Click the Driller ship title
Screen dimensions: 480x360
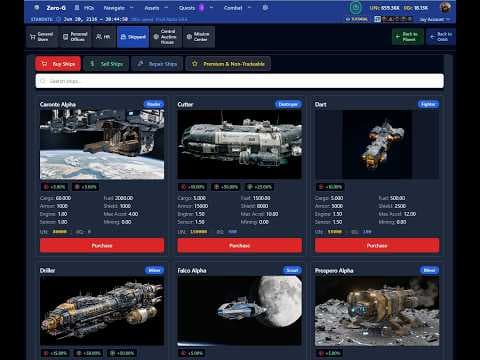(x=47, y=270)
